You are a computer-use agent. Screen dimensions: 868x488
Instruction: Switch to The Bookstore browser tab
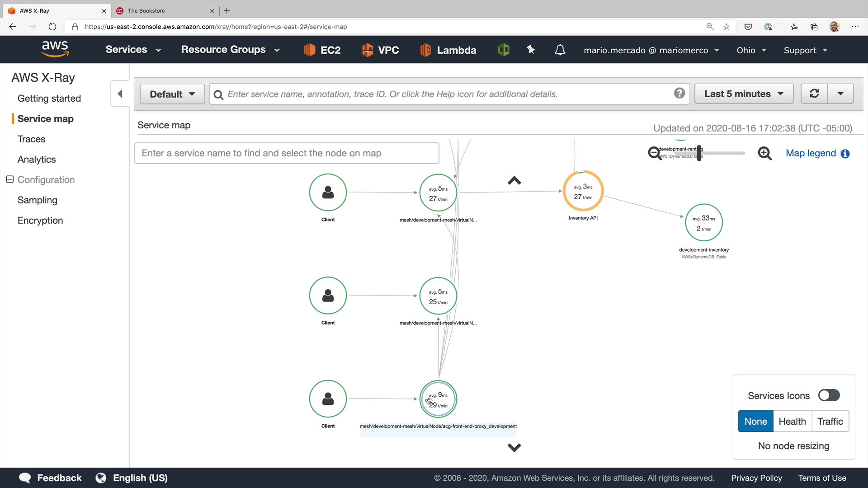pyautogui.click(x=146, y=10)
